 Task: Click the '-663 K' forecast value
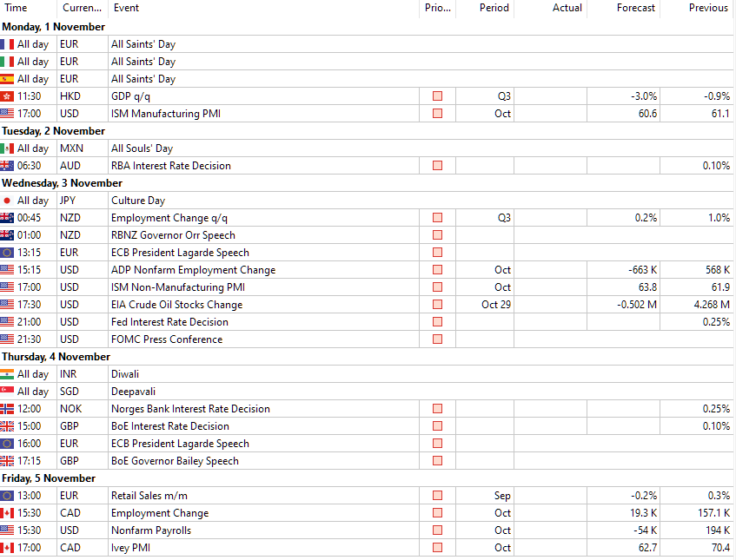point(642,270)
